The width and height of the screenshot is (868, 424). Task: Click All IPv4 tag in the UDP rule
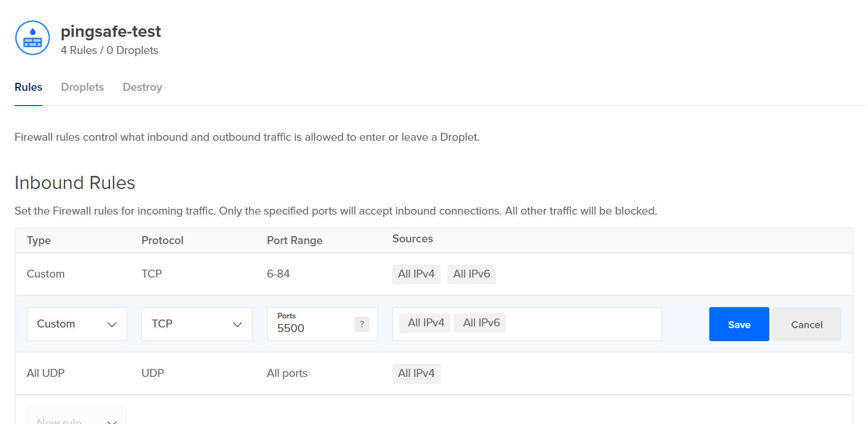416,373
